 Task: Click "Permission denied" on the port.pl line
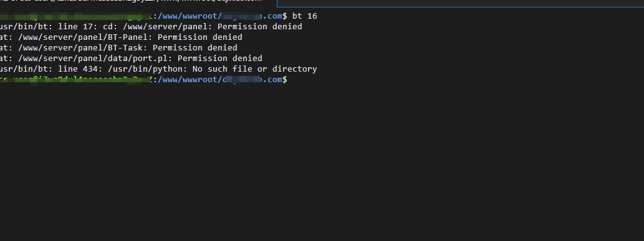tap(219, 59)
